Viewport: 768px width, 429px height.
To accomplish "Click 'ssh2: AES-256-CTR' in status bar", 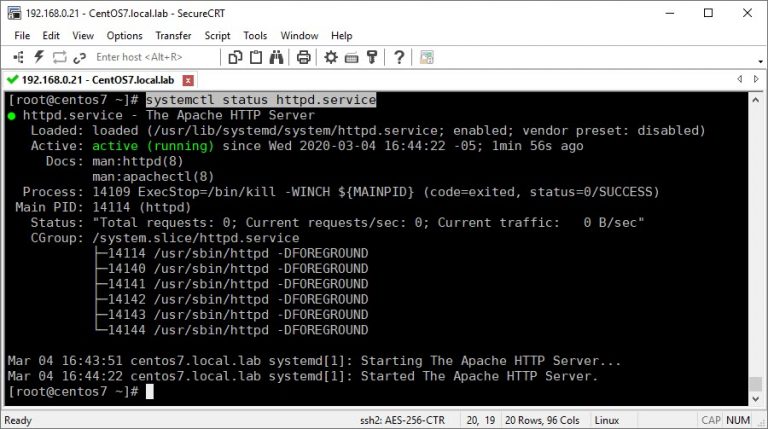I will point(403,420).
